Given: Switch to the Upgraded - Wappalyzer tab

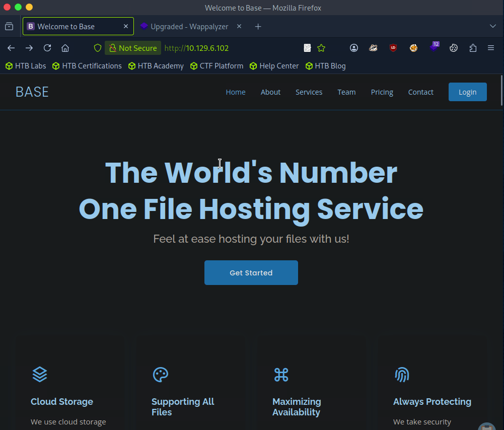Looking at the screenshot, I should click(x=189, y=26).
